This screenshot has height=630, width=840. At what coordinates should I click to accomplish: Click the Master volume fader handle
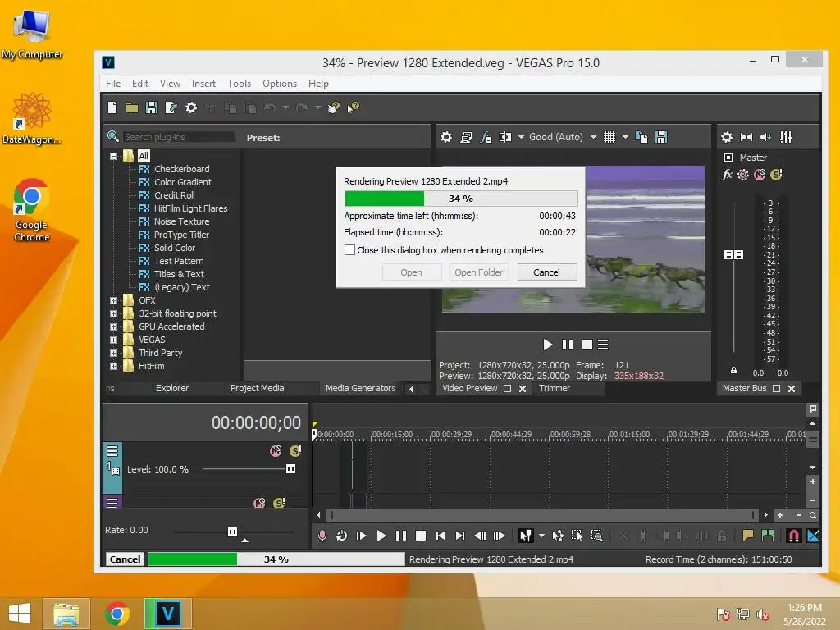733,255
